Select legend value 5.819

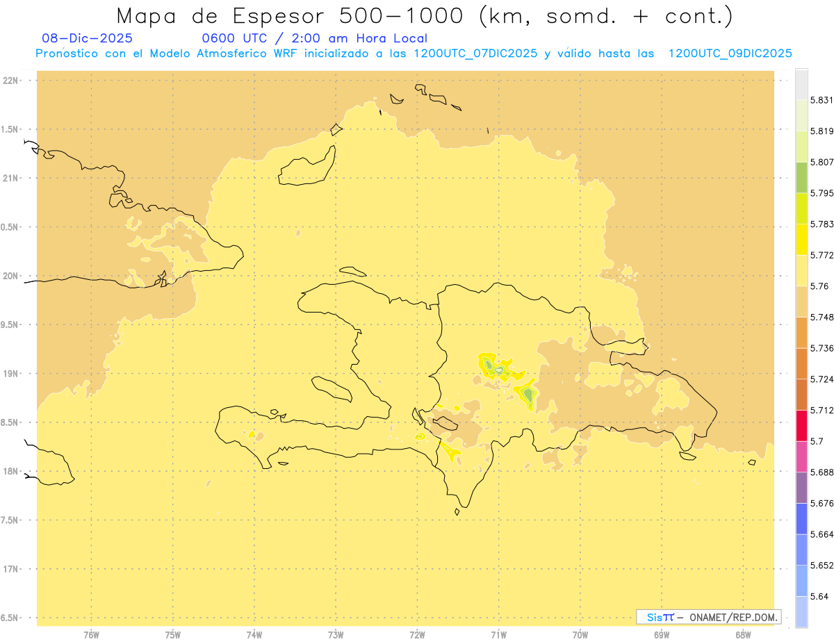[x=822, y=131]
